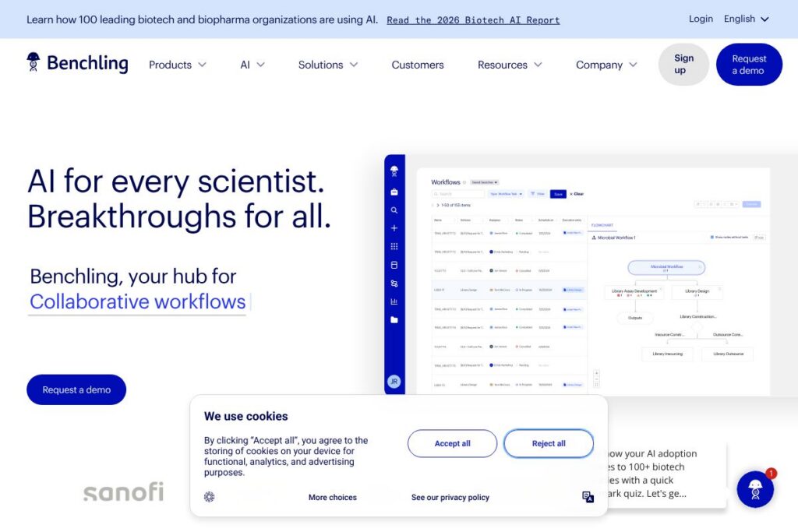The width and height of the screenshot is (798, 532).
Task: Click the search magnifier in blue sidebar
Action: (394, 210)
